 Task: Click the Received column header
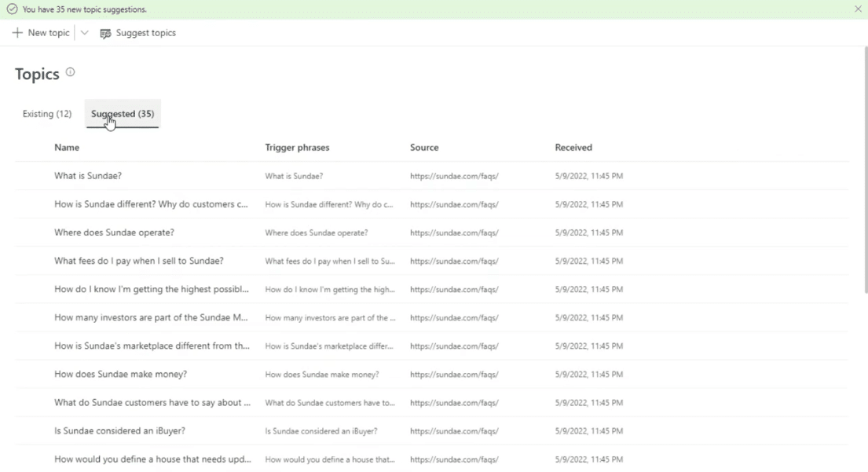(573, 147)
